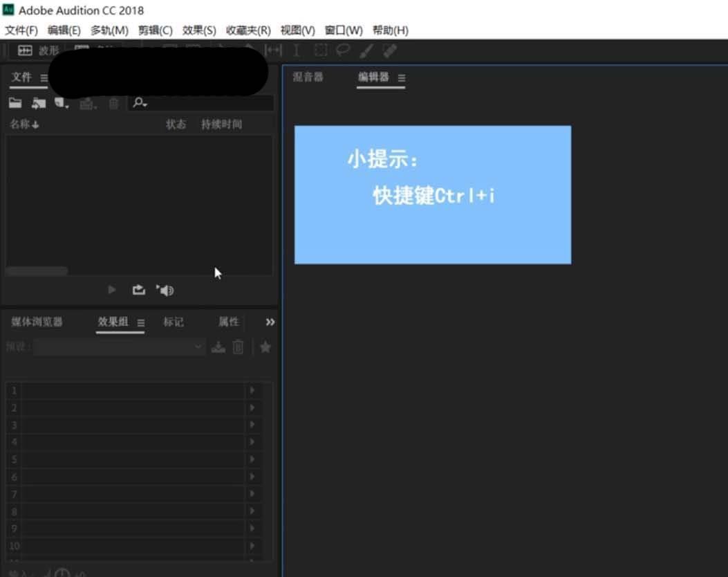This screenshot has height=577, width=728.
Task: Toggle the favorite star in the Effects Rack
Action: tap(265, 347)
